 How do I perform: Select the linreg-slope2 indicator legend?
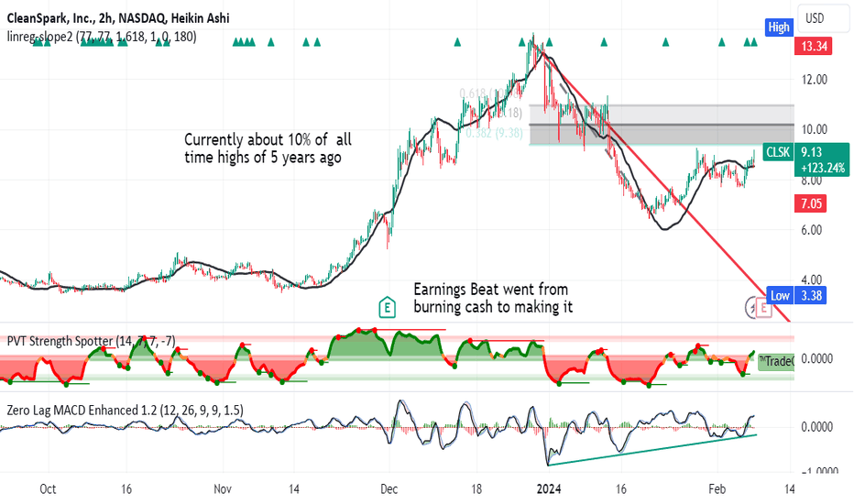click(102, 37)
